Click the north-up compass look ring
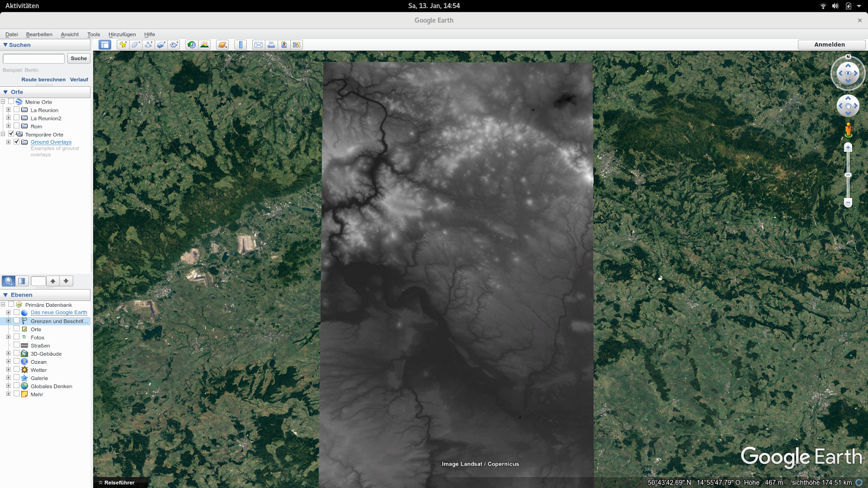868x488 pixels. pyautogui.click(x=848, y=73)
